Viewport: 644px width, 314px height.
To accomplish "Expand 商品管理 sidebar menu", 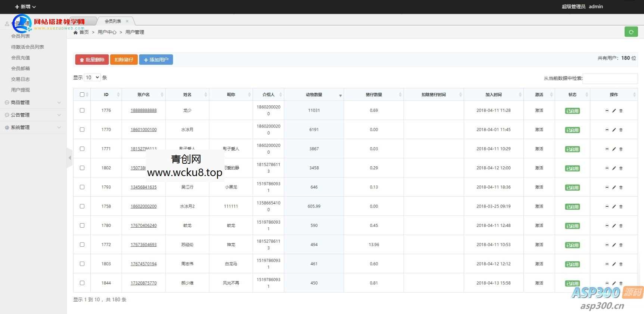I will pyautogui.click(x=33, y=102).
